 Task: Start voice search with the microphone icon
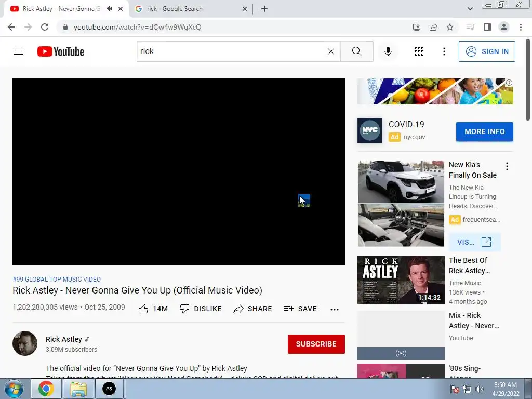click(388, 51)
